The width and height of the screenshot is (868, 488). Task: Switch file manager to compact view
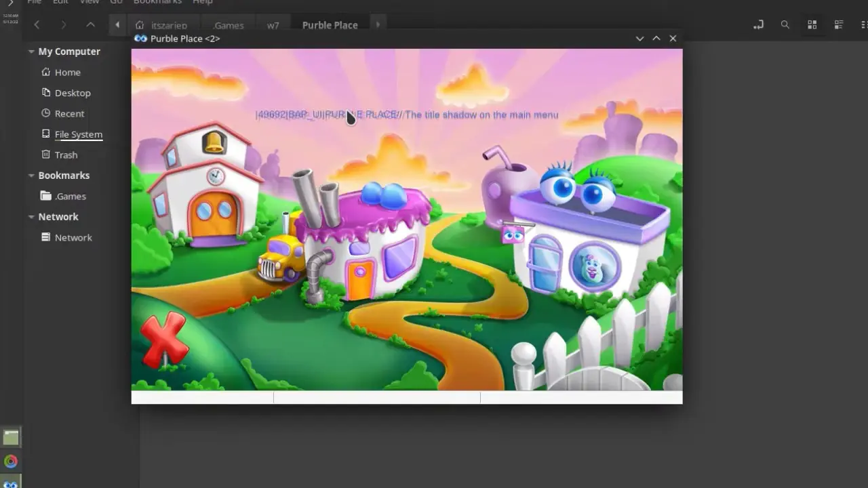(x=864, y=25)
